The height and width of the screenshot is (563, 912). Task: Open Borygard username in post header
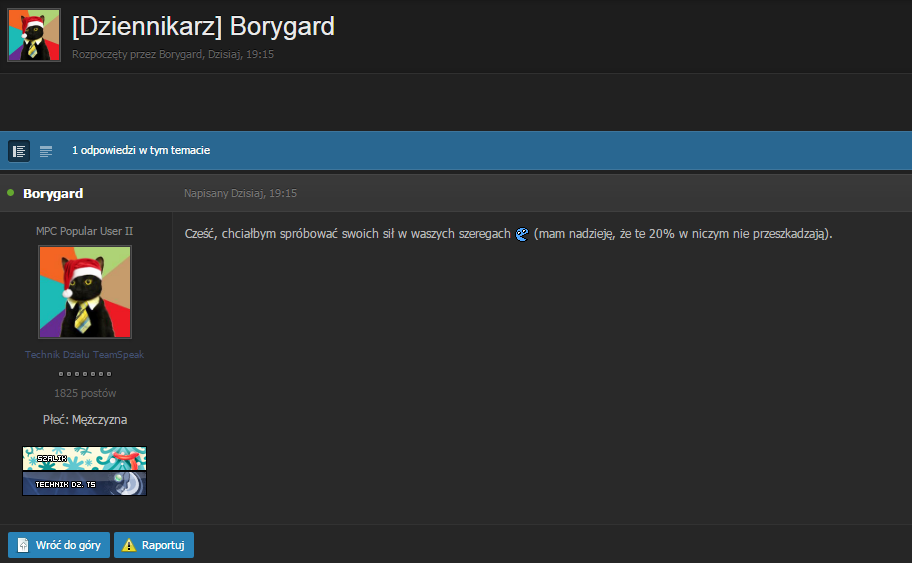pyautogui.click(x=53, y=193)
